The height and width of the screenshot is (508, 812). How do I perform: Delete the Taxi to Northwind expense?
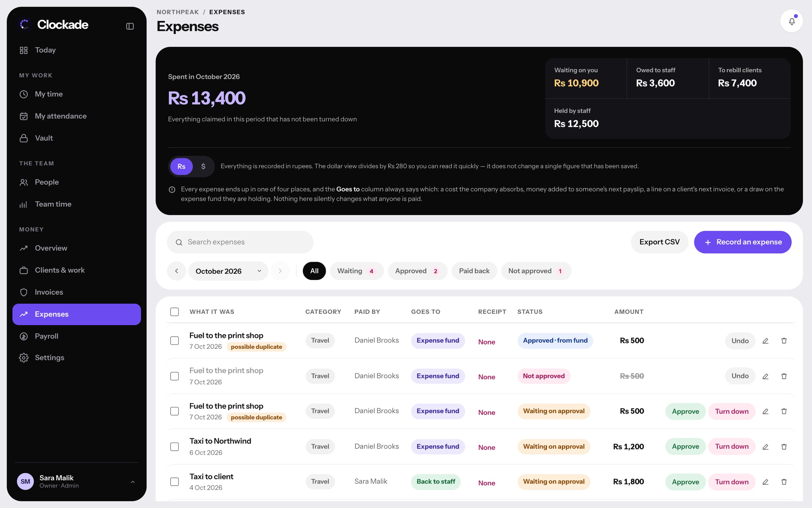(x=784, y=447)
